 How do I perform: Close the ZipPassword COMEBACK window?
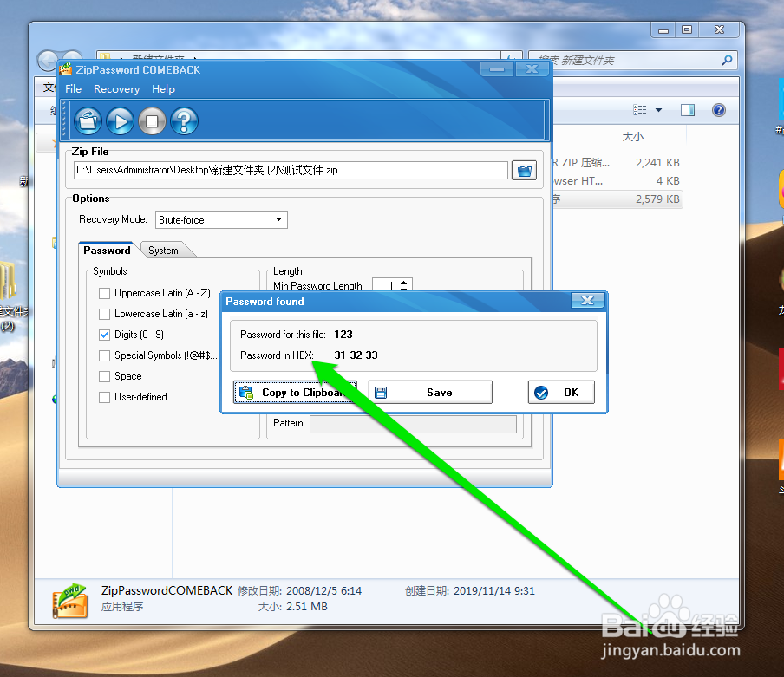[x=532, y=69]
